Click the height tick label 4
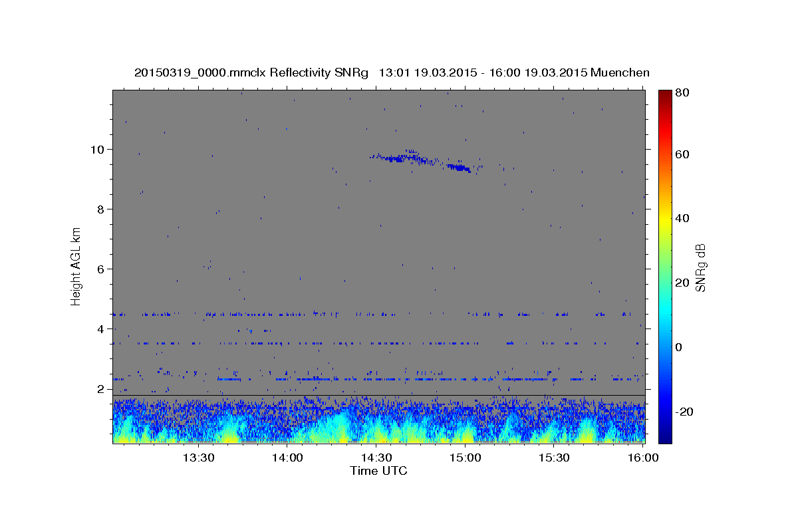 (x=101, y=329)
